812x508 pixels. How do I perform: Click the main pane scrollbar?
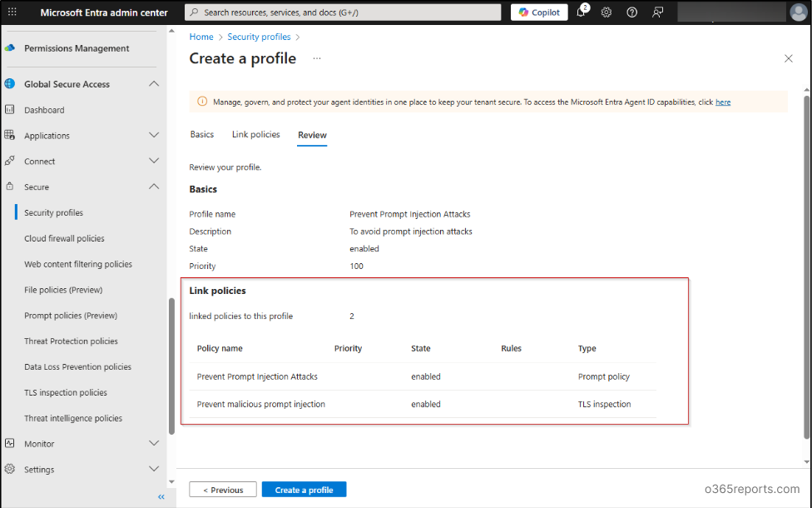(x=806, y=267)
